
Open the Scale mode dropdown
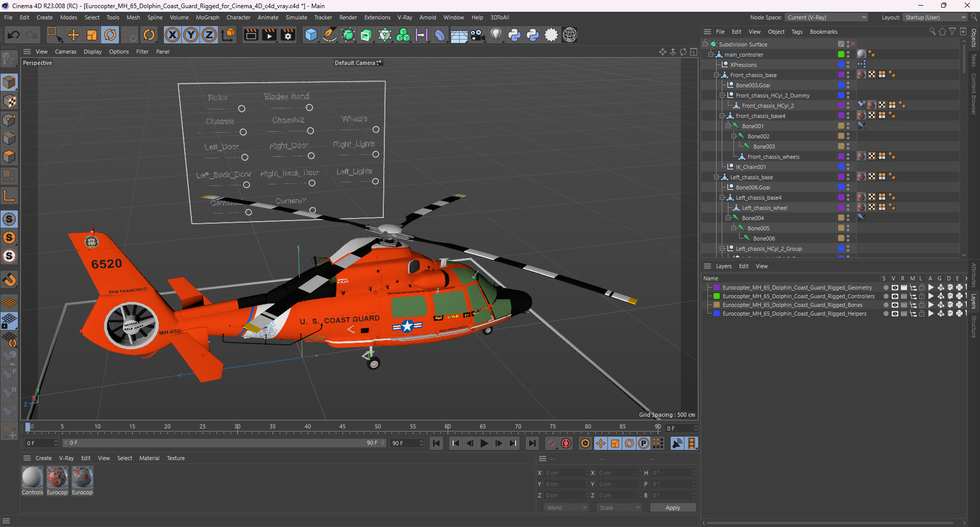619,508
